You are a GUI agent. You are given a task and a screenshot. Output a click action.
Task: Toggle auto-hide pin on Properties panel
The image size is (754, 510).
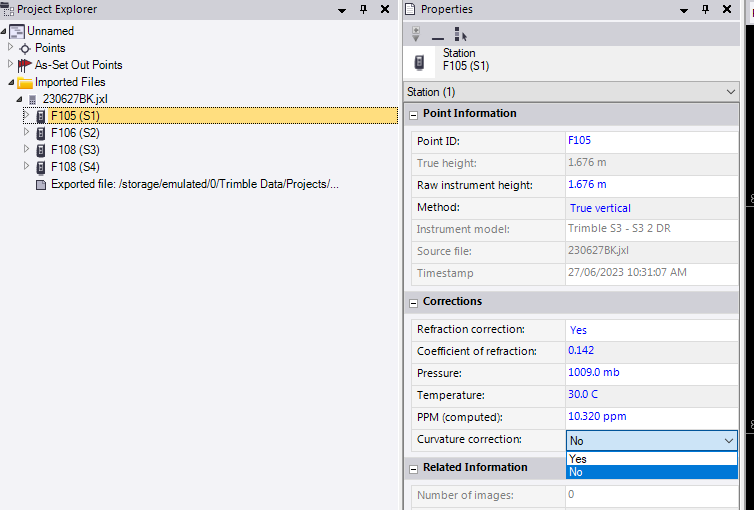705,9
